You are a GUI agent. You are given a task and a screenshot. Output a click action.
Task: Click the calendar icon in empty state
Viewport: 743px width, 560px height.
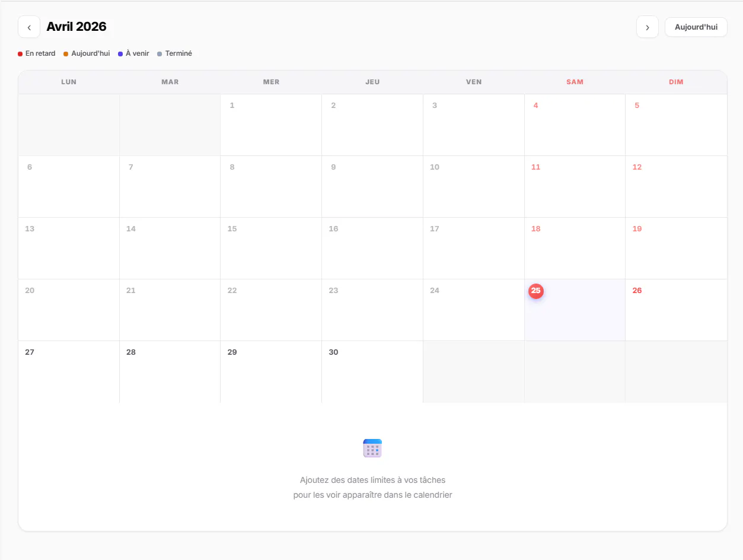pos(372,448)
